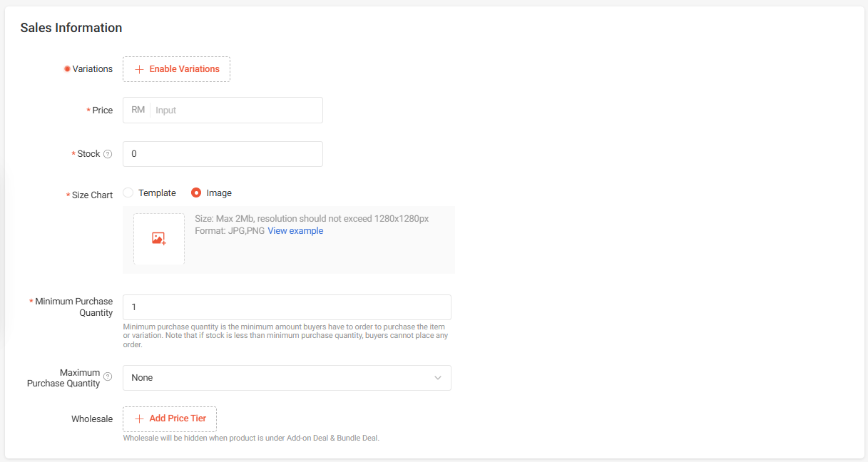
Task: Click the plus icon in Enable Variations
Action: [139, 69]
